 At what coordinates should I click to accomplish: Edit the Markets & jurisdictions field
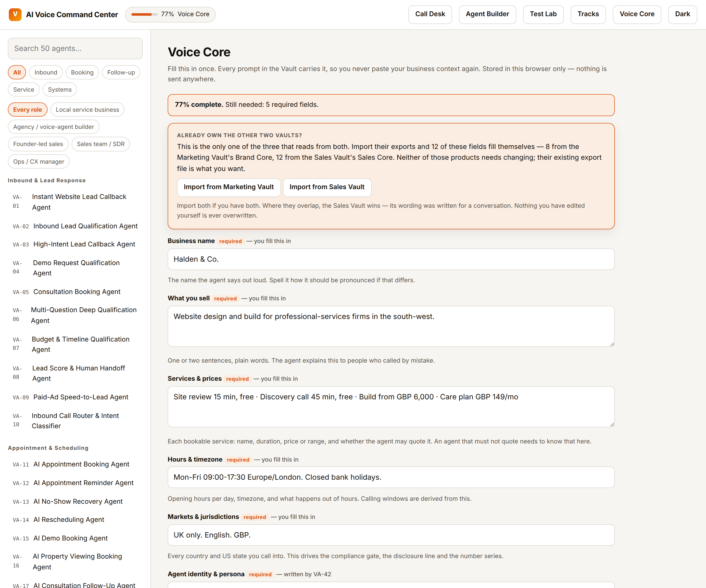(x=391, y=535)
